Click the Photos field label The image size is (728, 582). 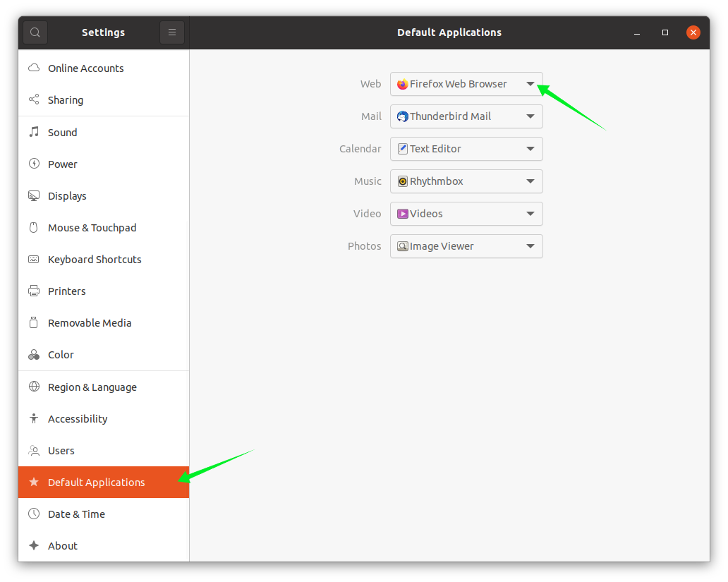pyautogui.click(x=365, y=246)
